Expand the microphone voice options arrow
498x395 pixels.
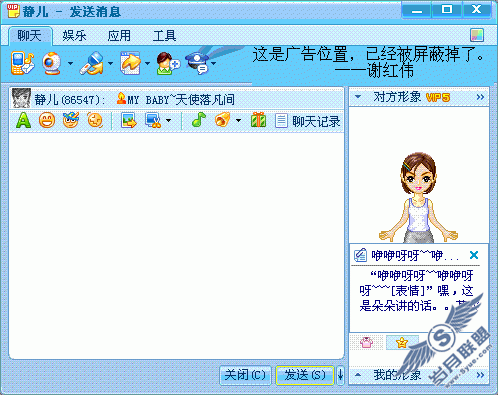[x=110, y=63]
